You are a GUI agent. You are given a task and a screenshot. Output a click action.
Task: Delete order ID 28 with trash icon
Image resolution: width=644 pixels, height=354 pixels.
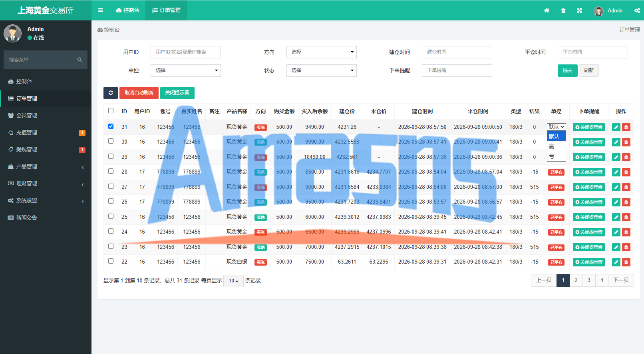coord(626,172)
